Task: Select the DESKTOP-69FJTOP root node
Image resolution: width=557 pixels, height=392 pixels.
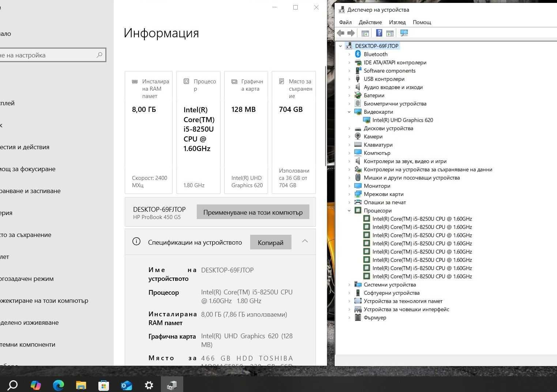Action: coord(377,46)
